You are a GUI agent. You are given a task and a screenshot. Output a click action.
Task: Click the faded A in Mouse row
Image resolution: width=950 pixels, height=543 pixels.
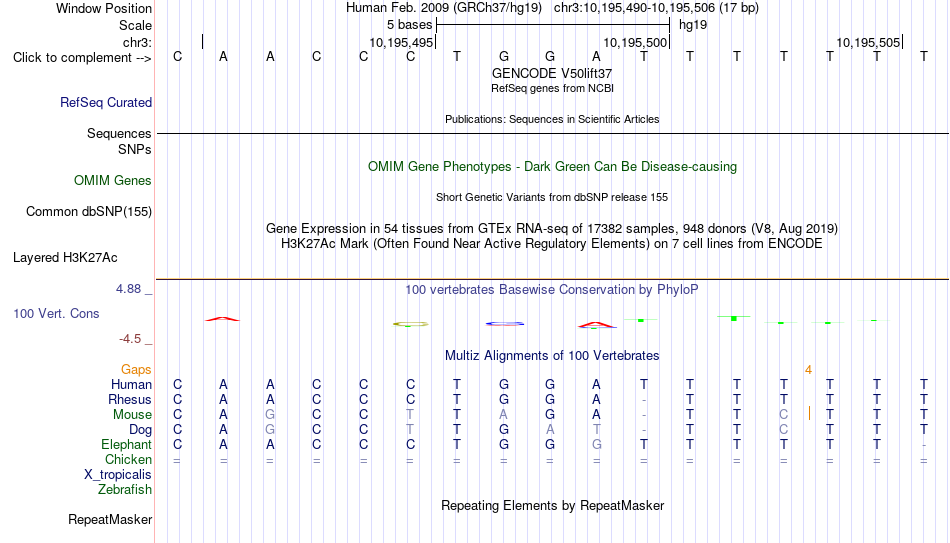point(503,415)
